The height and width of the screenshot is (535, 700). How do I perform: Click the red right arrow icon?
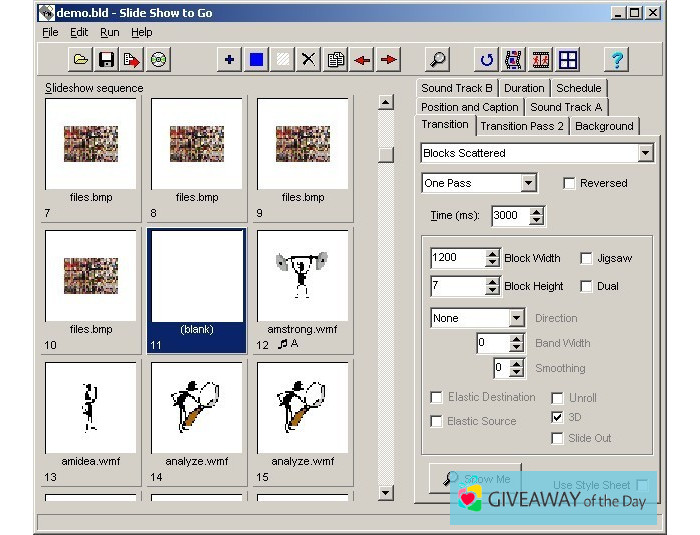[388, 60]
